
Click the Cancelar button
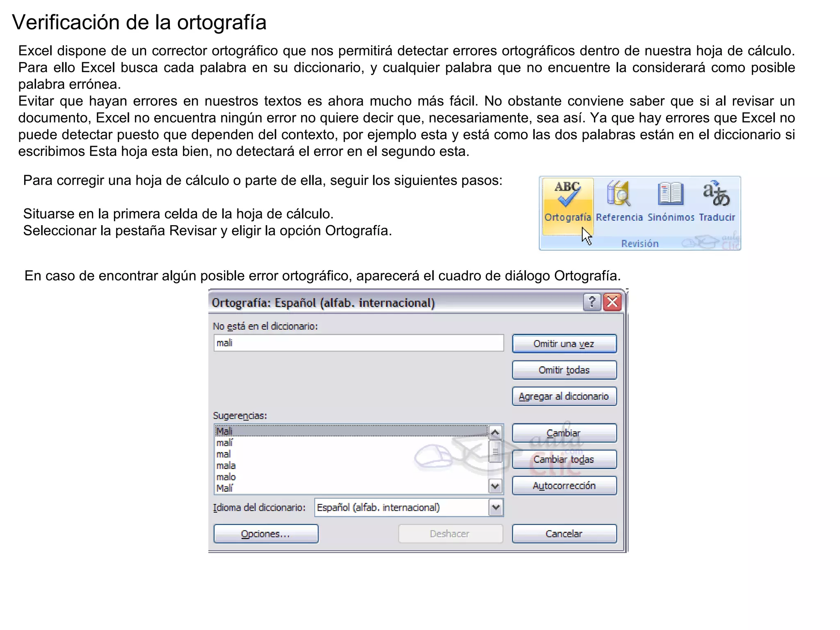[564, 534]
